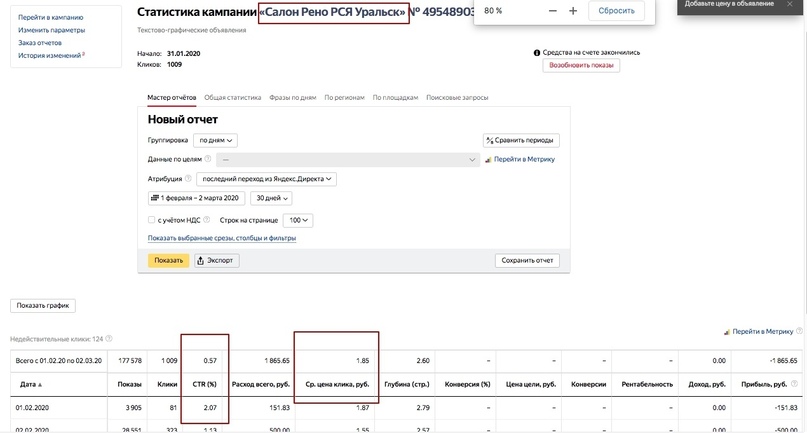Screen dimensions: 807x433
Task: Click help icon next to 'с учётом НДС'
Action: coord(206,220)
